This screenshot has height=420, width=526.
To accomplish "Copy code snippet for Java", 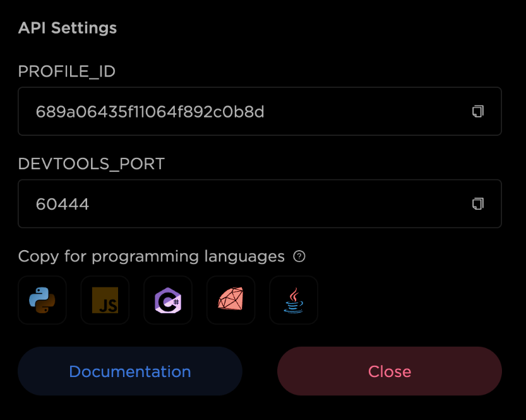I will [x=294, y=300].
